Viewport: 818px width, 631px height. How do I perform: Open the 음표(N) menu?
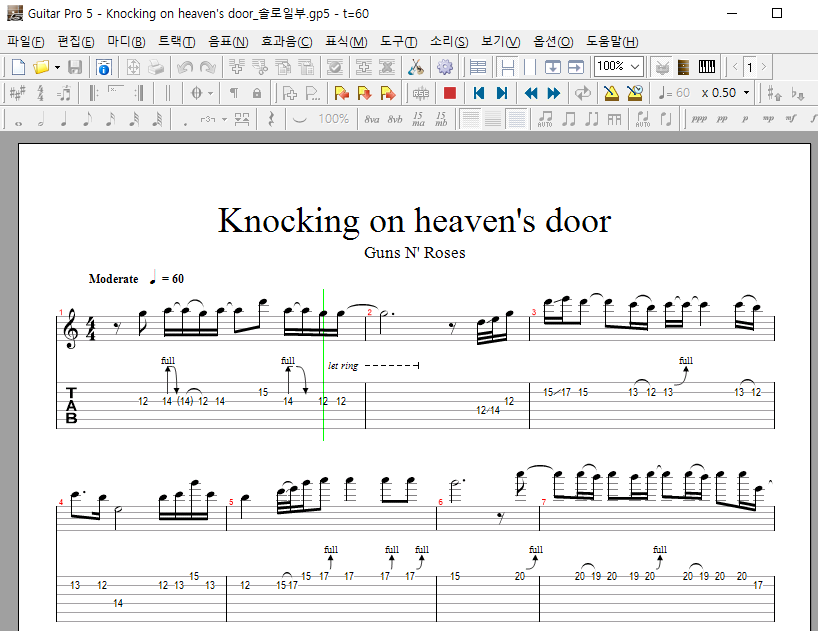[228, 42]
